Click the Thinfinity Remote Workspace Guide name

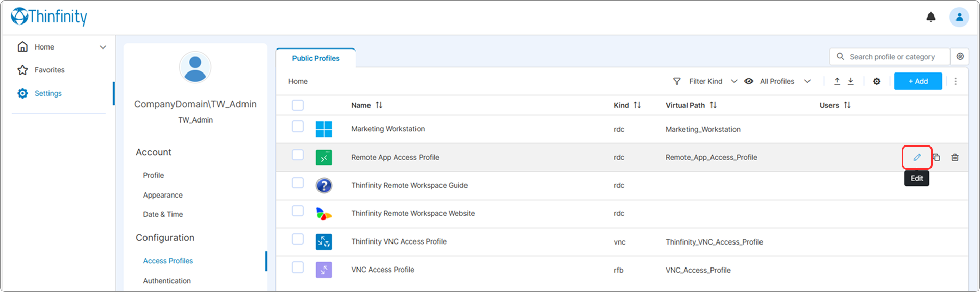pos(409,185)
